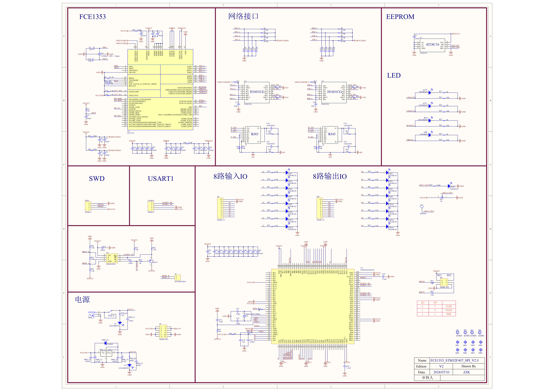Select the BT2 boot table header
Image resolution: width=555 pixels, height=392 pixels.
pos(435,303)
